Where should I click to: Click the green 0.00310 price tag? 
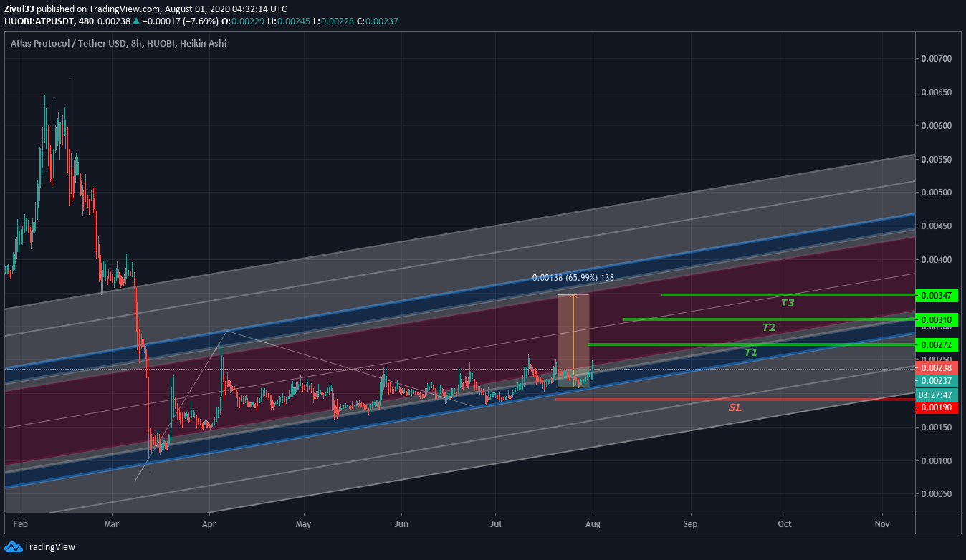937,319
